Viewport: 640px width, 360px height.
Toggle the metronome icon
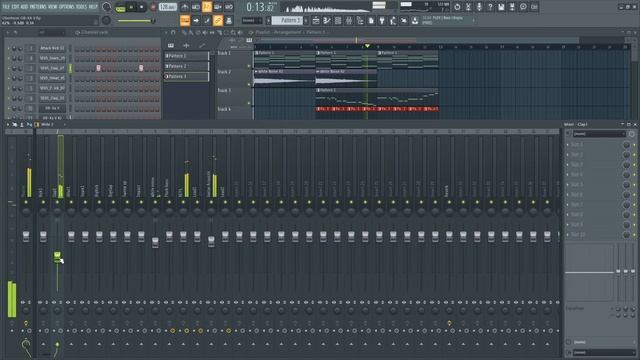tap(185, 7)
